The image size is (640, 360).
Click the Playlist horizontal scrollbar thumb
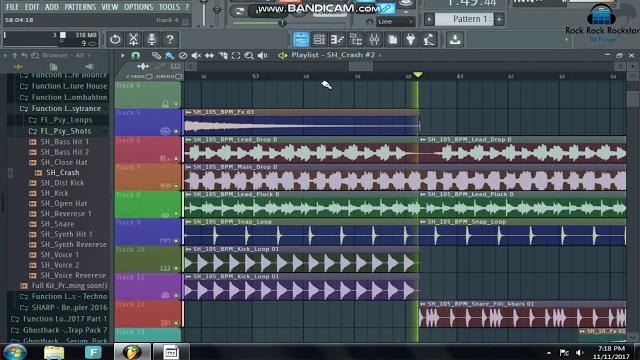361,66
